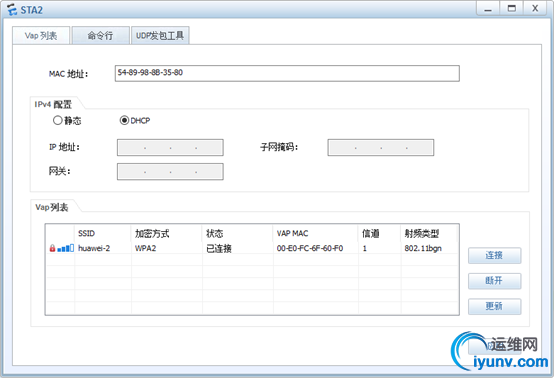
Task: Click the SSID column header
Action: coord(102,234)
